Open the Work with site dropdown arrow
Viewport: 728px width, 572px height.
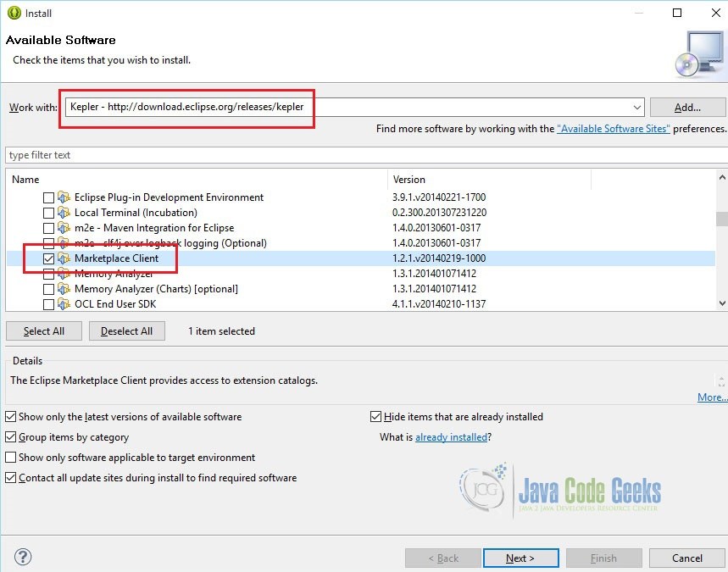click(637, 108)
